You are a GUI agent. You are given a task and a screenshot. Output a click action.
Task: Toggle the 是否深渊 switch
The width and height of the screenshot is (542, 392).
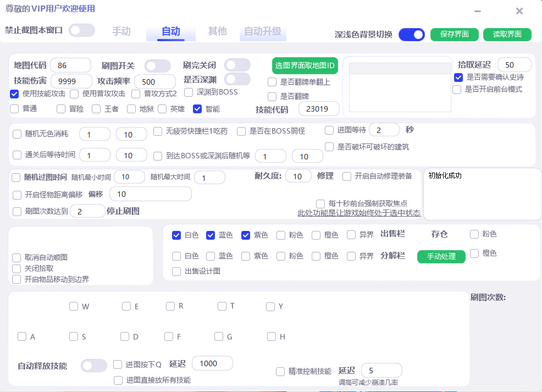pyautogui.click(x=237, y=79)
